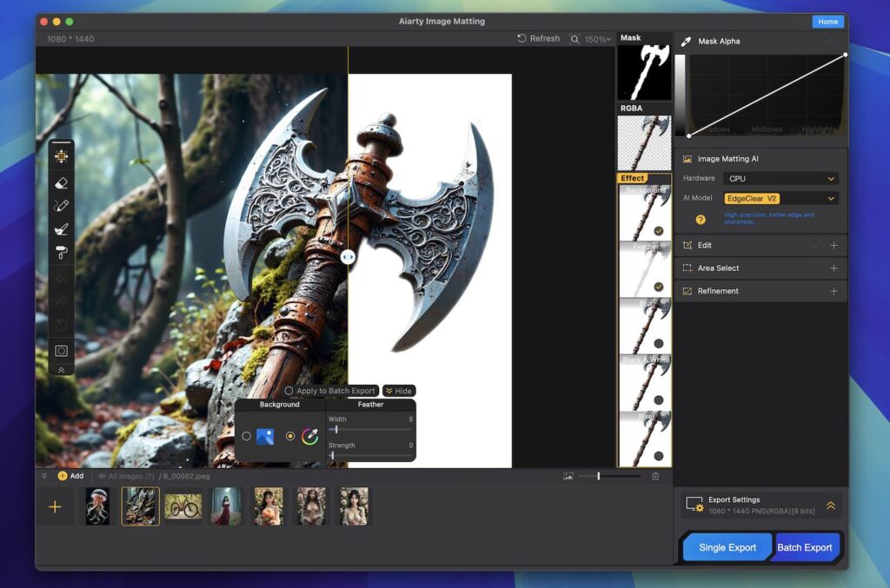This screenshot has height=588, width=890.
Task: Toggle the Feather effect checkmark
Action: 659,287
